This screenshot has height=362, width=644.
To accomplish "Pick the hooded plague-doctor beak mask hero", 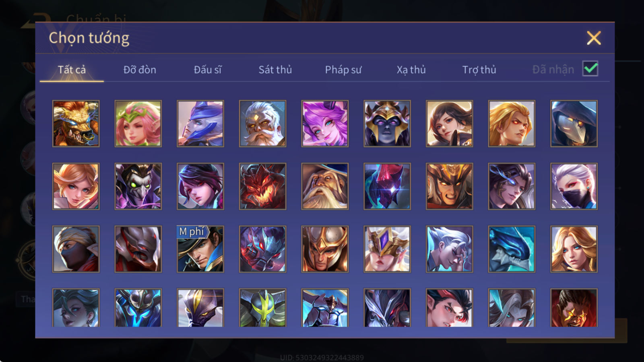I will point(574,123).
